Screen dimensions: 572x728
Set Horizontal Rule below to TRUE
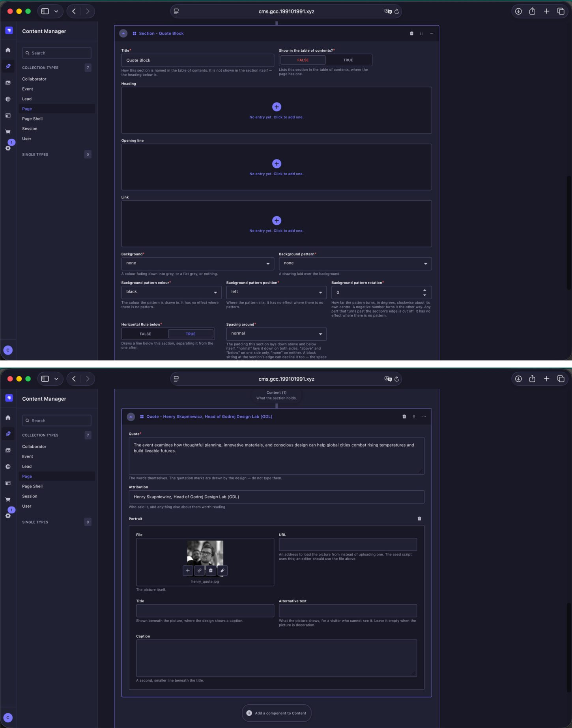point(191,334)
